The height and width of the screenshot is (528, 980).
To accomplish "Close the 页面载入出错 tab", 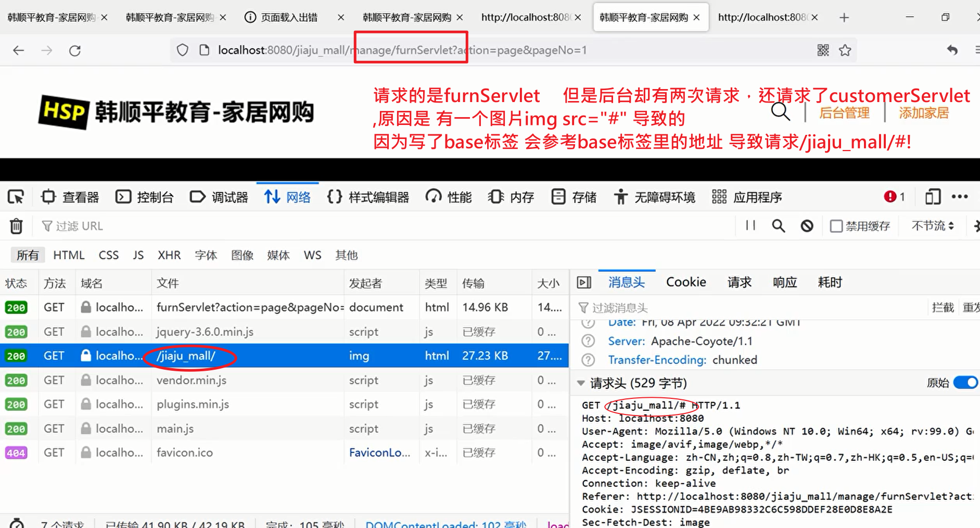I will click(341, 18).
